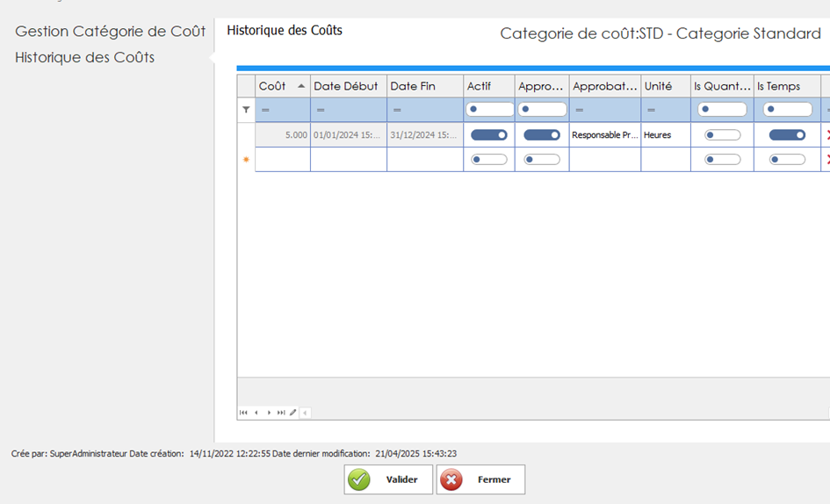Image resolution: width=830 pixels, height=504 pixels.
Task: Go to first record in grid navigator
Action: click(x=243, y=412)
